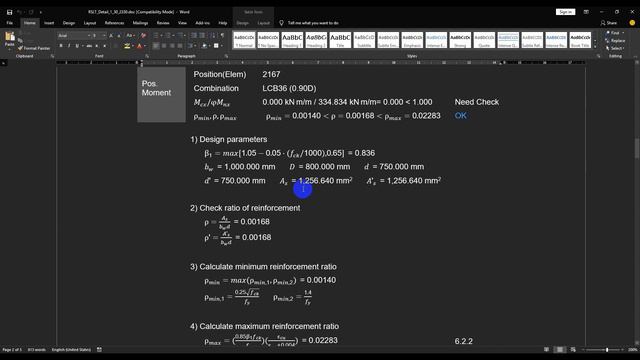This screenshot has width=640, height=360.
Task: Apply the Strong style
Action: coord(460,40)
